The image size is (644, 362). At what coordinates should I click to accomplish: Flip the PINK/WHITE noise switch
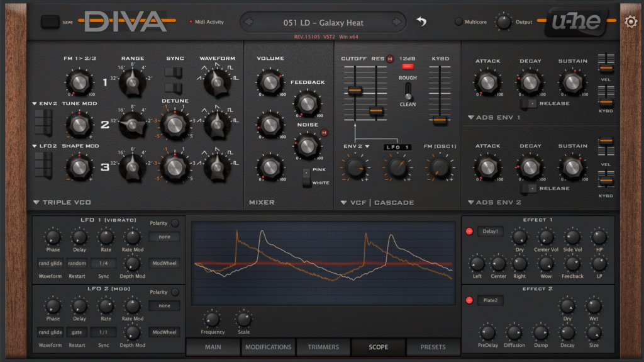click(x=306, y=177)
